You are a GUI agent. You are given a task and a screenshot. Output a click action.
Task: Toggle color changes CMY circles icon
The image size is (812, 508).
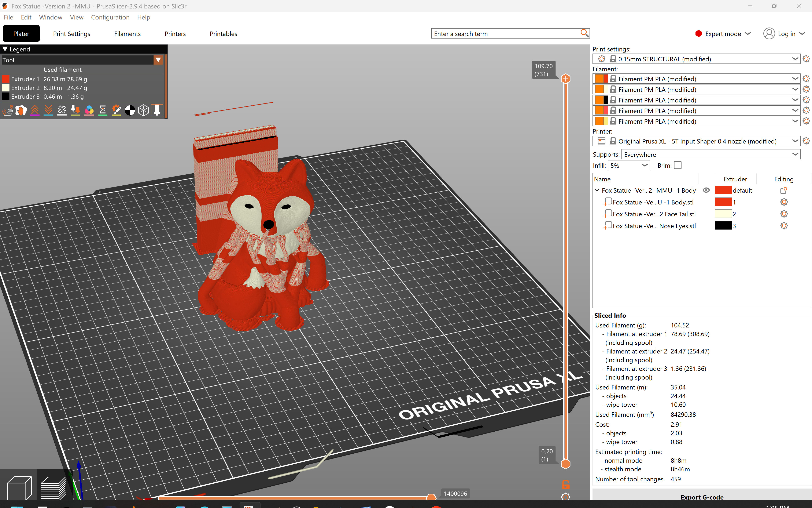click(89, 110)
